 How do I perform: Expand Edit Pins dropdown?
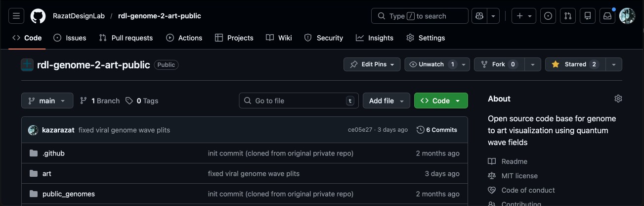372,64
